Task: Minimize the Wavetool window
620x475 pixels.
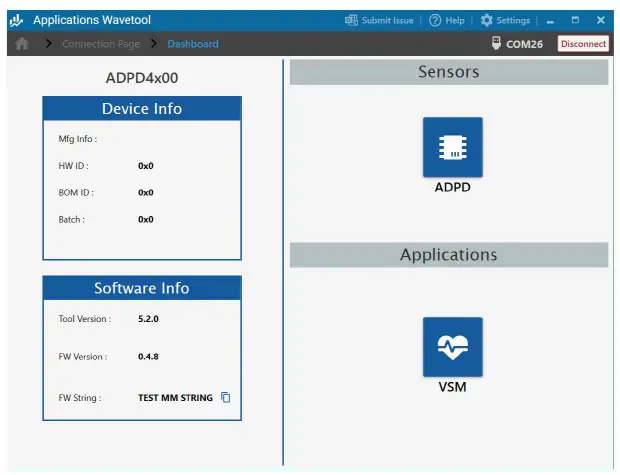Action: click(x=551, y=21)
